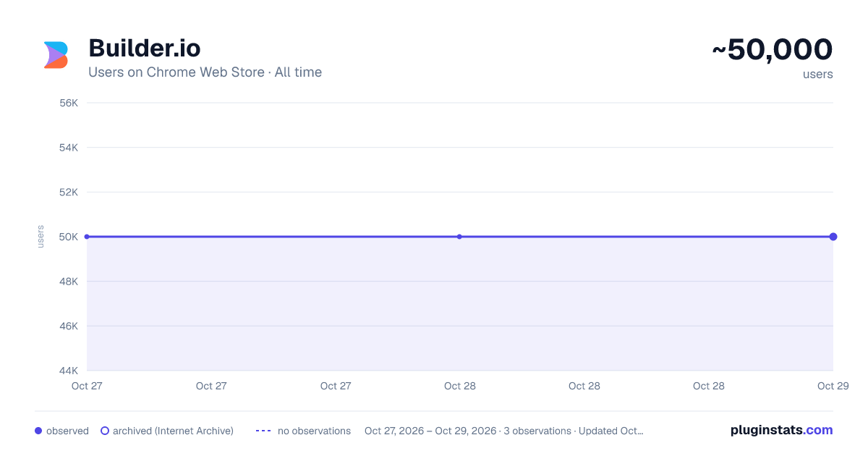868x456 pixels.
Task: Click the 46K y-axis label
Action: pyautogui.click(x=69, y=326)
